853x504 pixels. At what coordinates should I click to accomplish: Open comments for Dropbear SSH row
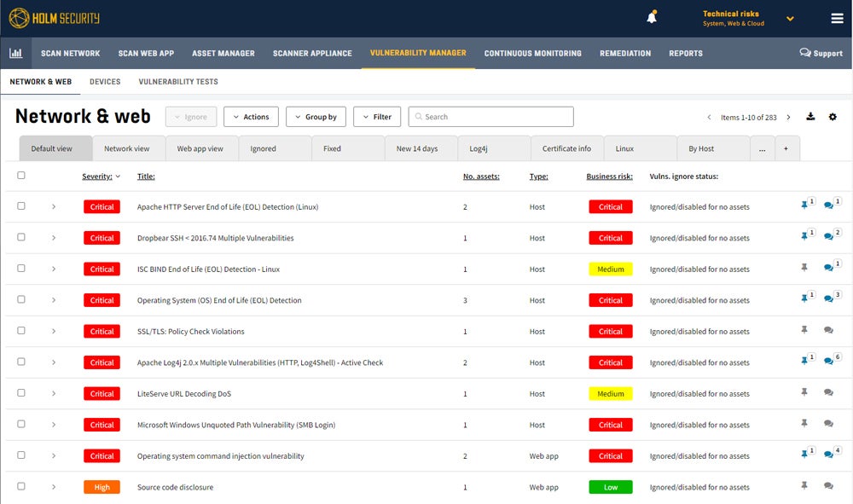pyautogui.click(x=828, y=238)
